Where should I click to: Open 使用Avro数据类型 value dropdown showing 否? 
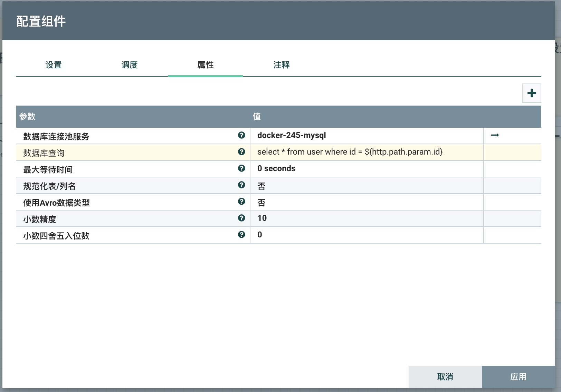click(366, 203)
